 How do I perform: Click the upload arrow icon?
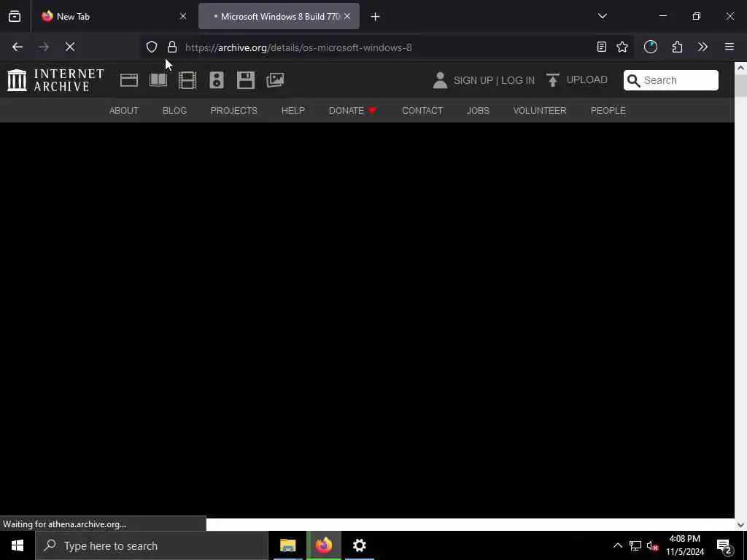coord(553,80)
